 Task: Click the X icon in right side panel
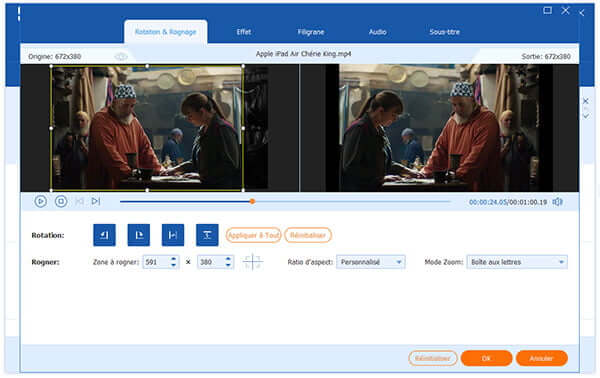(x=586, y=101)
